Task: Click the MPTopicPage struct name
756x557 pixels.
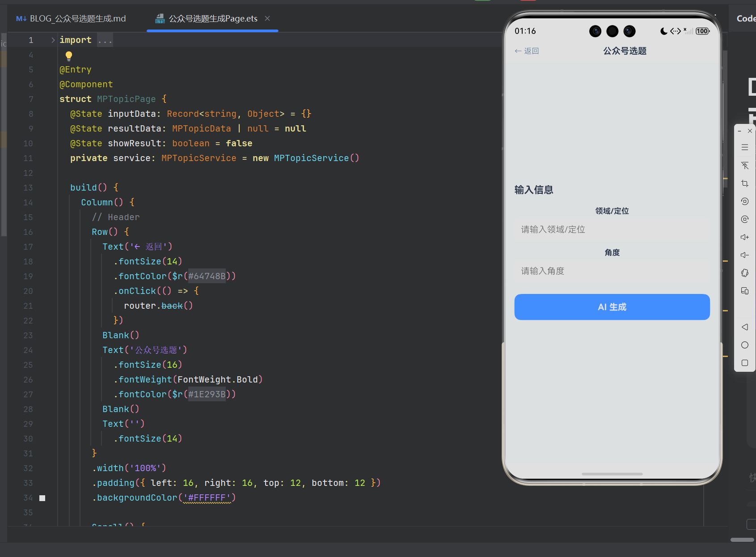Action: pos(127,99)
